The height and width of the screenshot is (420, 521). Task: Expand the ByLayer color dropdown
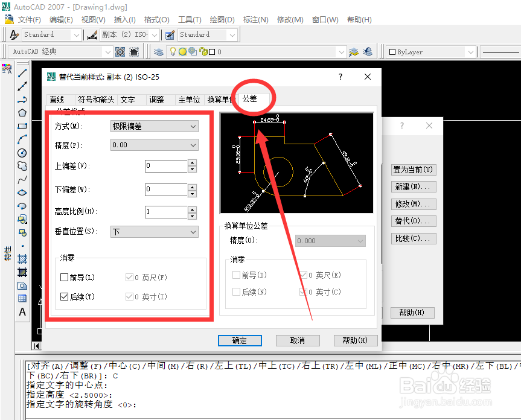click(470, 52)
